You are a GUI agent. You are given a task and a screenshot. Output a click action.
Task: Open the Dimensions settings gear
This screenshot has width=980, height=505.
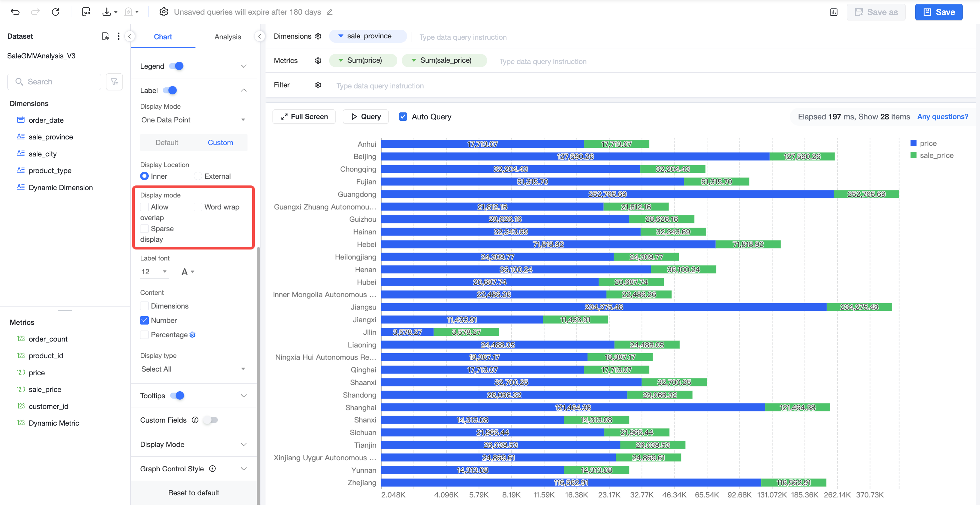pos(318,36)
